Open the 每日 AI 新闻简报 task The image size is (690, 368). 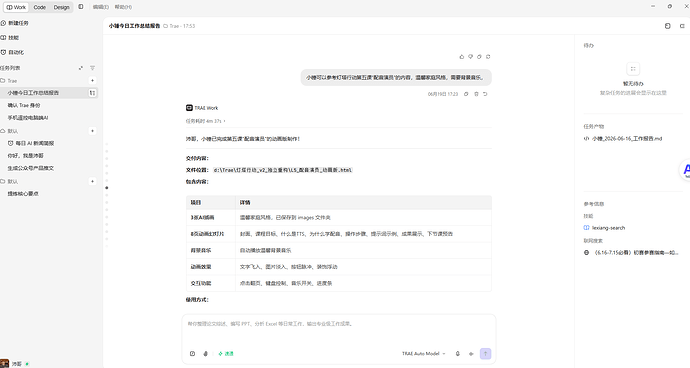[31, 143]
